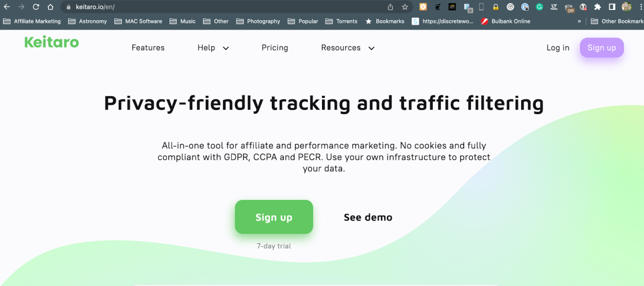Click the Log in link

[557, 48]
